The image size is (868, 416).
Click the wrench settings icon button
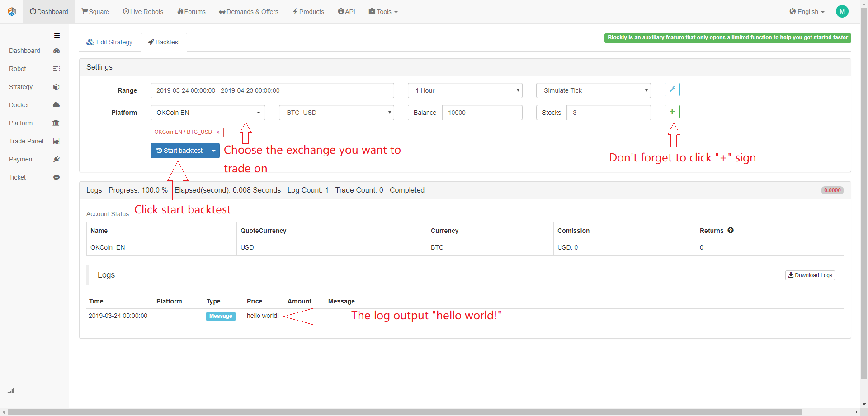672,90
